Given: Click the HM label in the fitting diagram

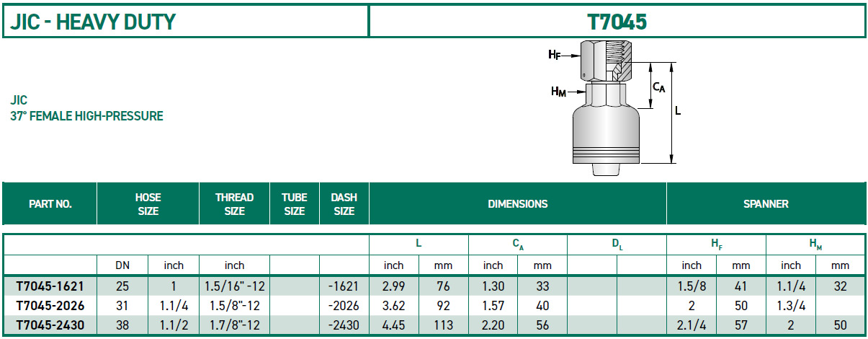Looking at the screenshot, I should click(x=558, y=91).
